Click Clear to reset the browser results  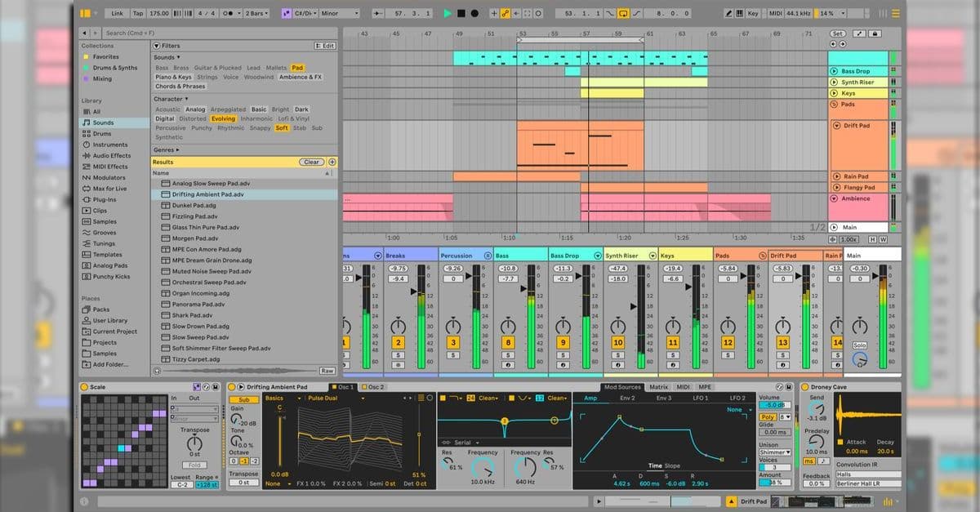coord(313,161)
